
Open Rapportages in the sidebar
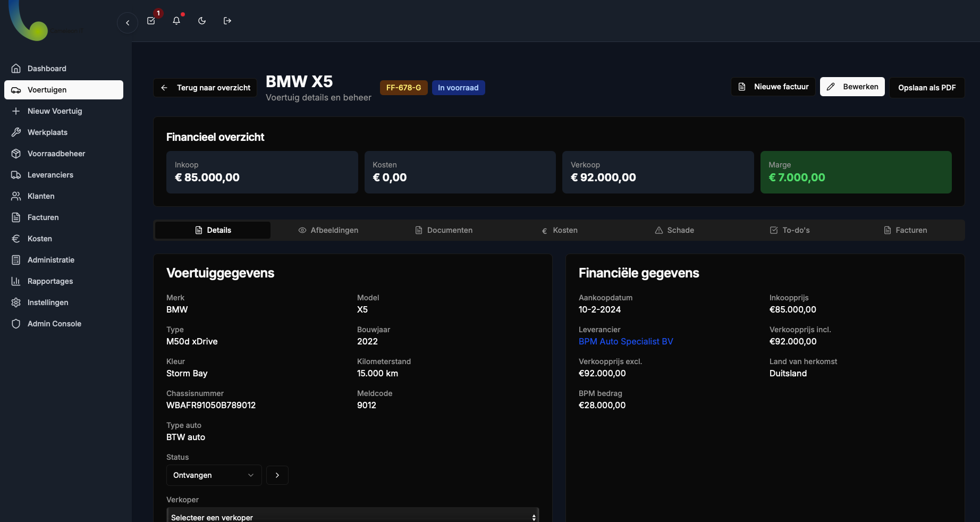[x=50, y=281]
